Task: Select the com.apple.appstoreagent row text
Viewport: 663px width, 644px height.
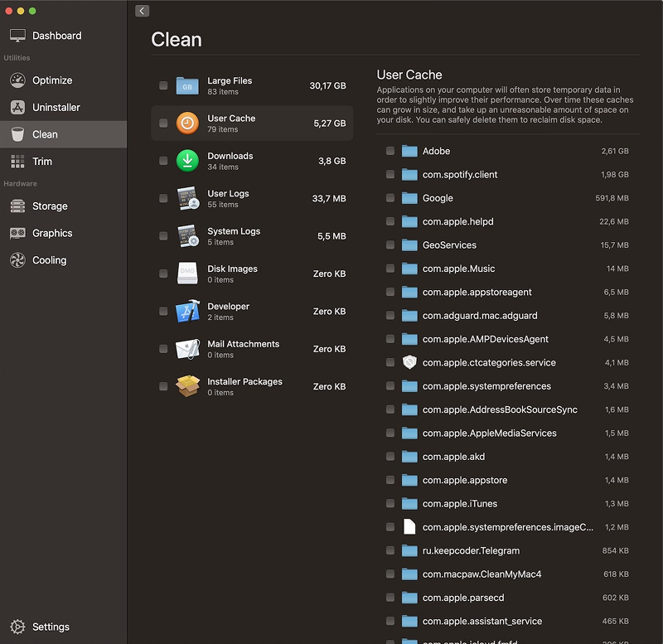Action: point(477,293)
